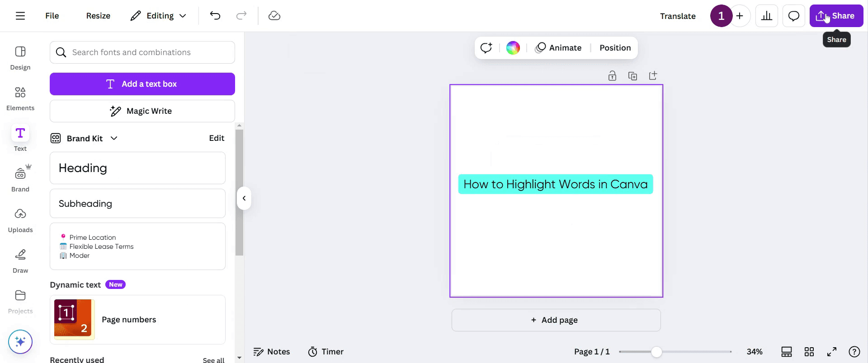
Task: Open the Design side panel
Action: click(x=20, y=58)
